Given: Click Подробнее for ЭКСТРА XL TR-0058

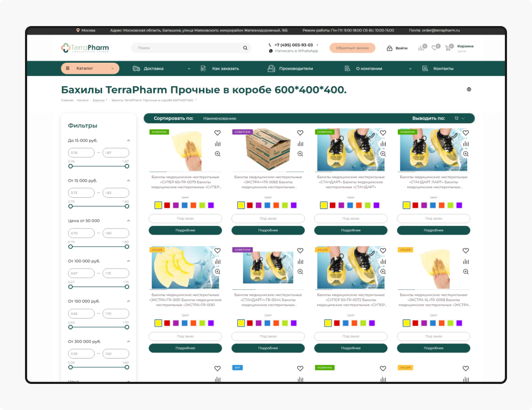Looking at the screenshot, I should pyautogui.click(x=434, y=348).
